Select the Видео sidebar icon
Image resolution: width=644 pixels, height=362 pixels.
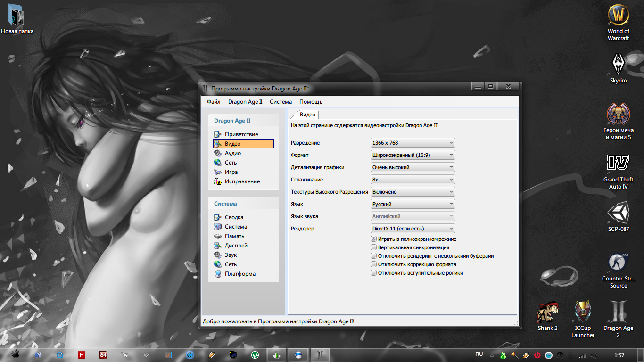217,144
